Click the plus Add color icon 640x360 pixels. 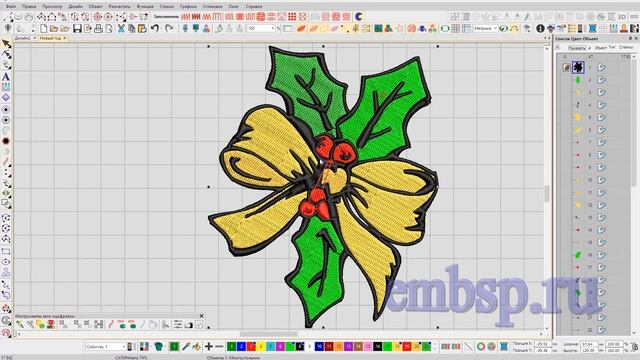[209, 347]
